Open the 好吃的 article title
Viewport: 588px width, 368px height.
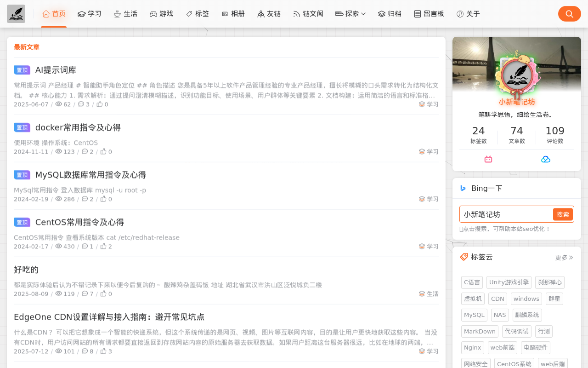click(26, 270)
